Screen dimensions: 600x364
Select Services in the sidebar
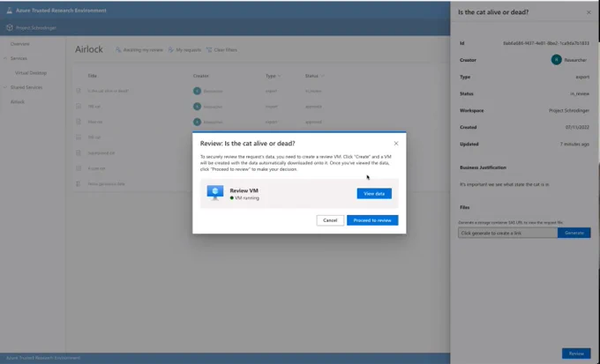(x=19, y=58)
